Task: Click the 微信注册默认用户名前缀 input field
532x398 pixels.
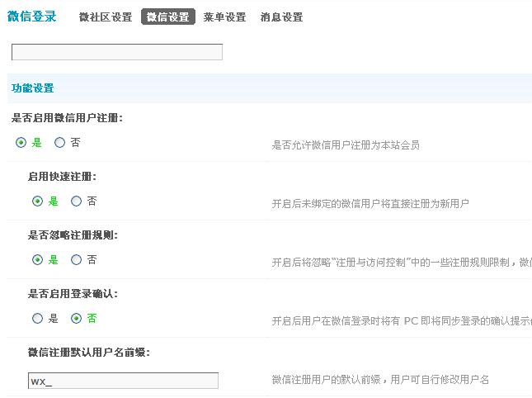Action: (123, 381)
